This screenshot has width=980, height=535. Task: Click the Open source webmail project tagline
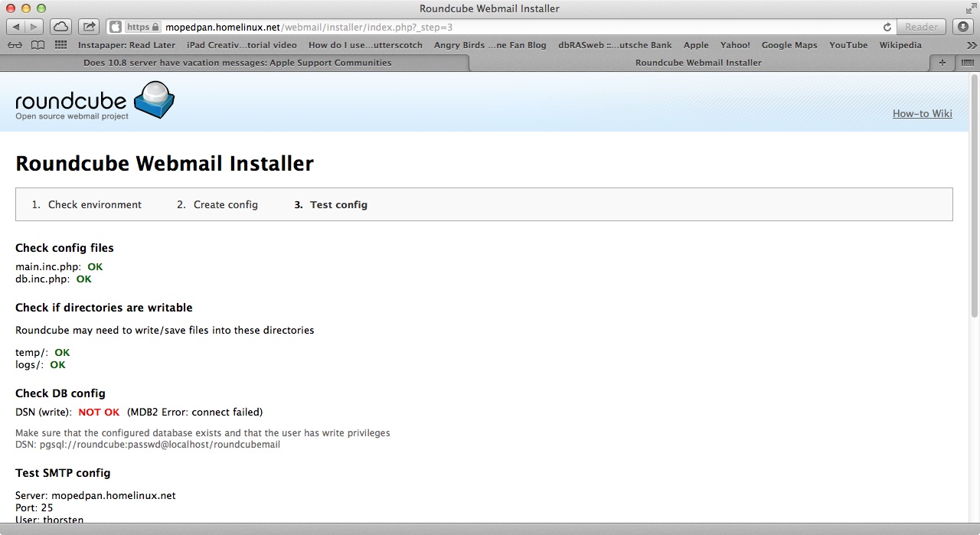(x=72, y=116)
